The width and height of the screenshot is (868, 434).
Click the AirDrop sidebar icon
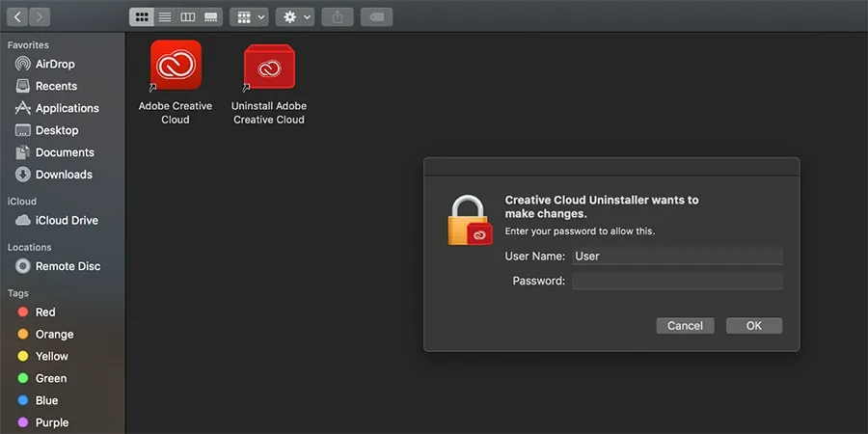coord(23,65)
